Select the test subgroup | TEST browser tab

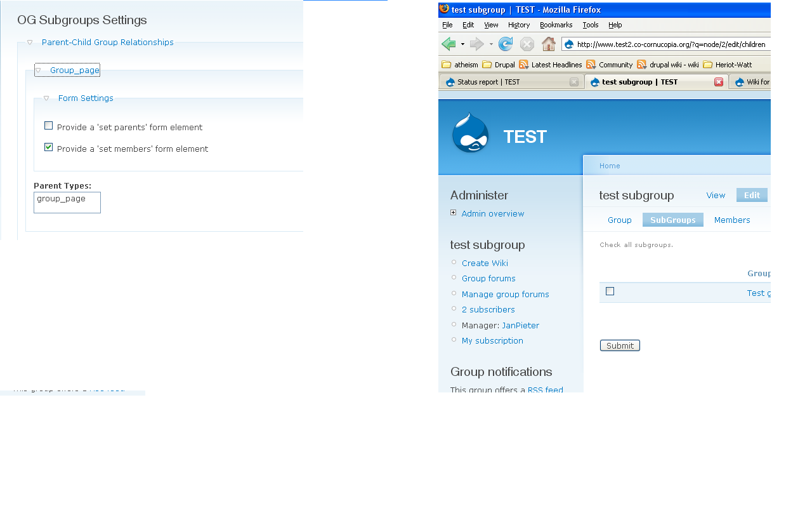(655, 82)
